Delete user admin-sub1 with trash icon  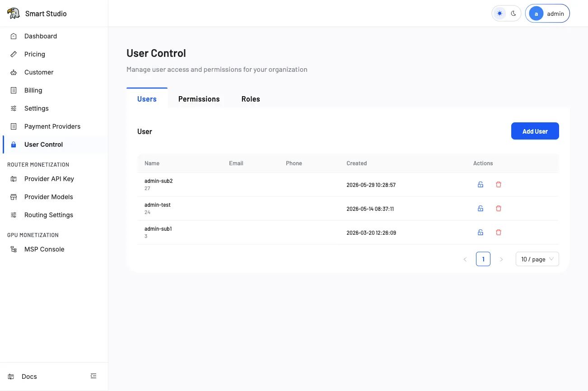(499, 233)
